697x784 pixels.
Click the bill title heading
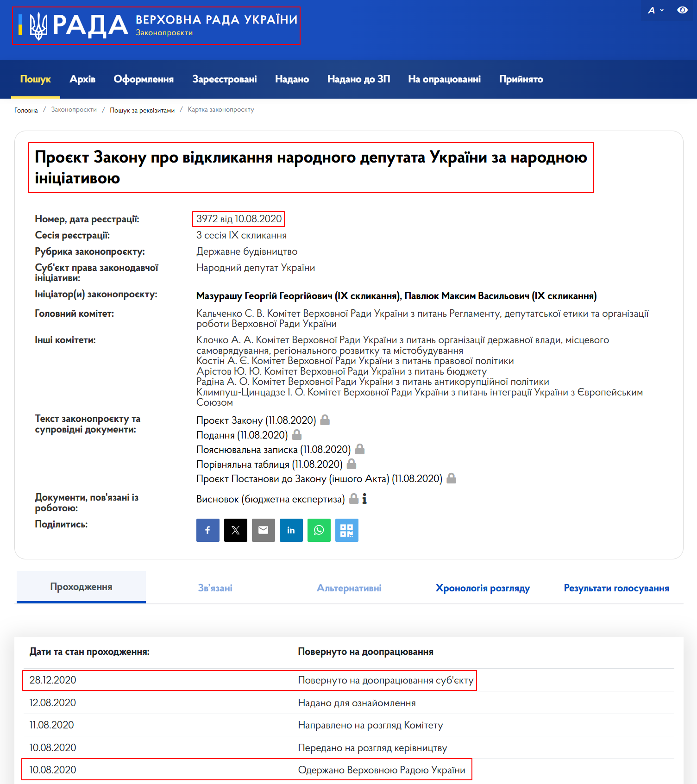pyautogui.click(x=311, y=168)
